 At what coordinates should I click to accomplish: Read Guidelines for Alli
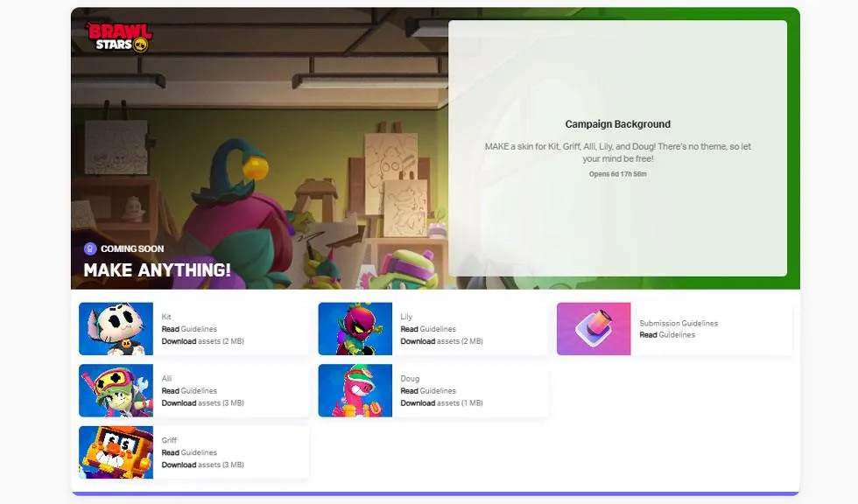pos(189,391)
